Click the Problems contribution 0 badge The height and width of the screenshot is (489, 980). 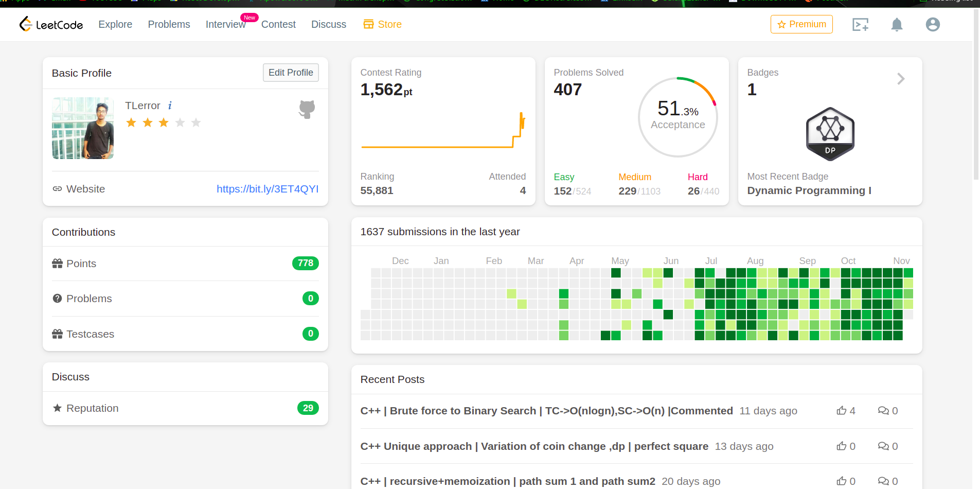point(311,299)
